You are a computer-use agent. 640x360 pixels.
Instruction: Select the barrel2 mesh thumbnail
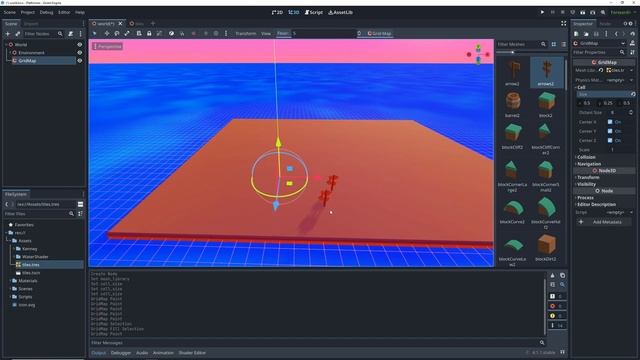click(x=512, y=104)
